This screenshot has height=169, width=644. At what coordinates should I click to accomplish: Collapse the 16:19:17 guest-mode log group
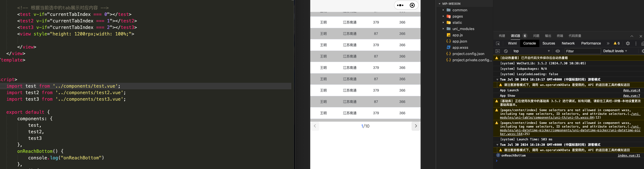coord(497,79)
